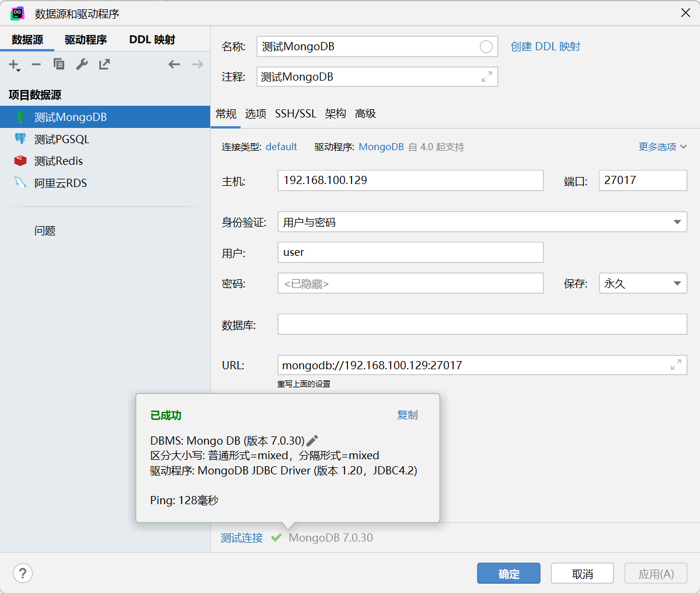This screenshot has width=700, height=593.
Task: Expand 更多选项 more options
Action: 662,147
